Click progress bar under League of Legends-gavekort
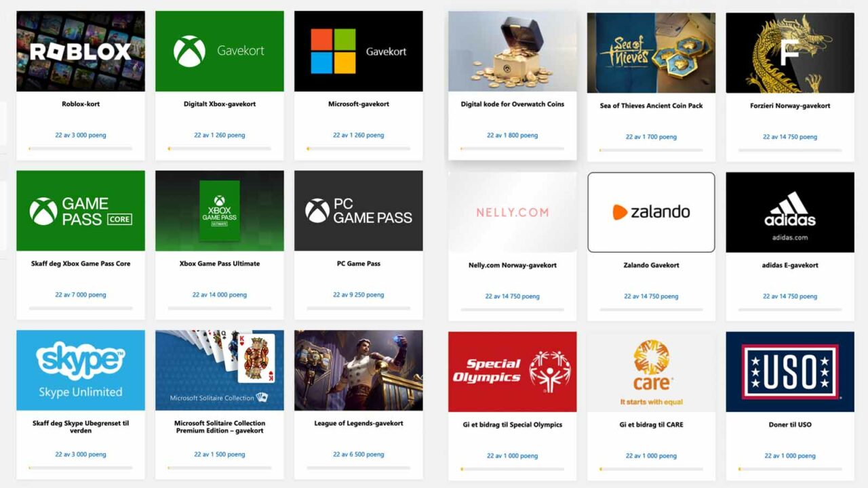868x488 pixels. [359, 468]
